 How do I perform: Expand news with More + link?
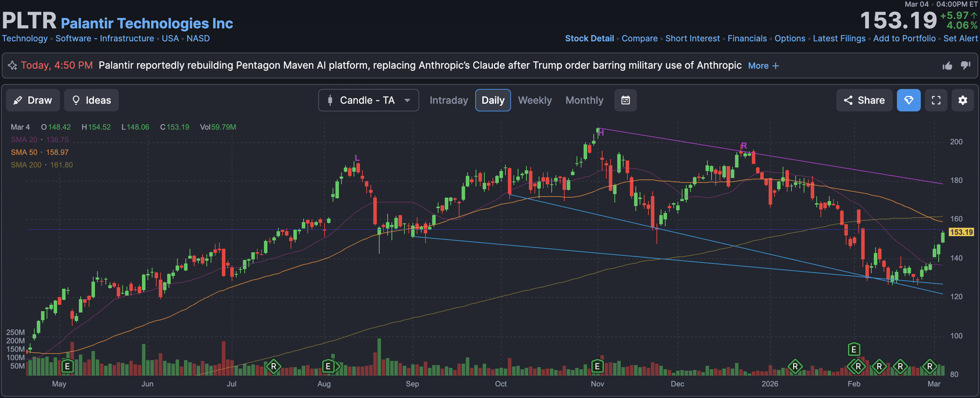(x=763, y=66)
